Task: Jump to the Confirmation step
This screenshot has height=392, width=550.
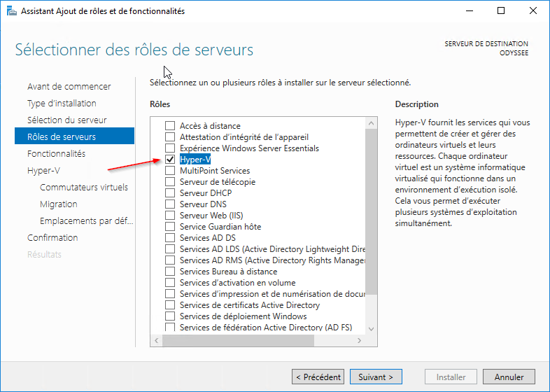Action: pos(52,237)
